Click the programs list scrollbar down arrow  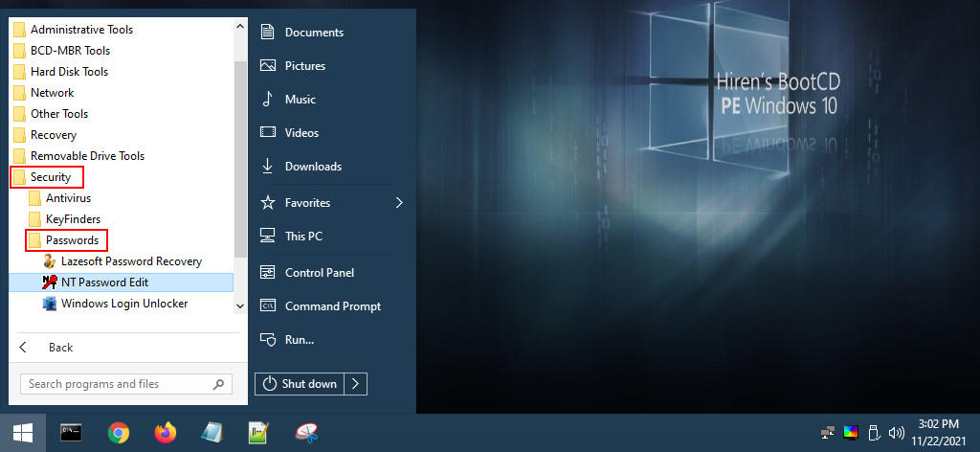[x=240, y=306]
